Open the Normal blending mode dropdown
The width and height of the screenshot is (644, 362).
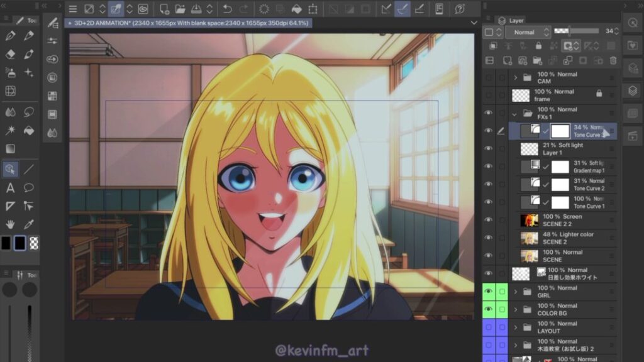[527, 32]
